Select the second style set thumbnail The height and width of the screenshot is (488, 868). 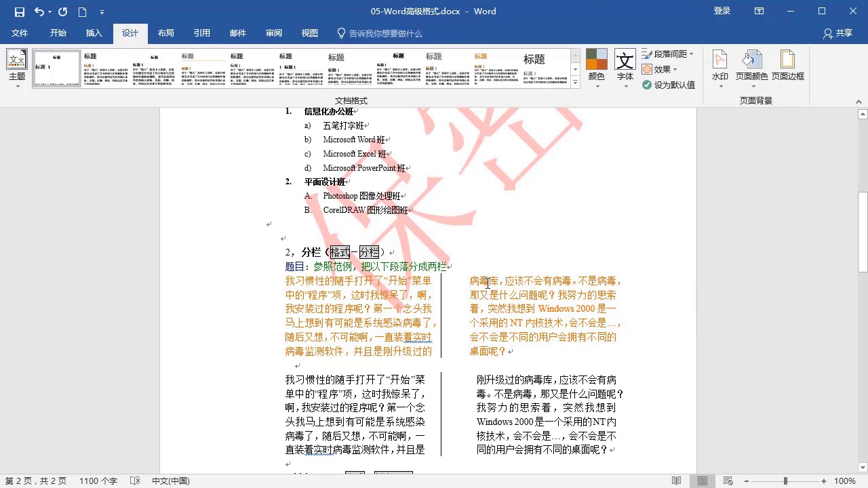pos(106,68)
